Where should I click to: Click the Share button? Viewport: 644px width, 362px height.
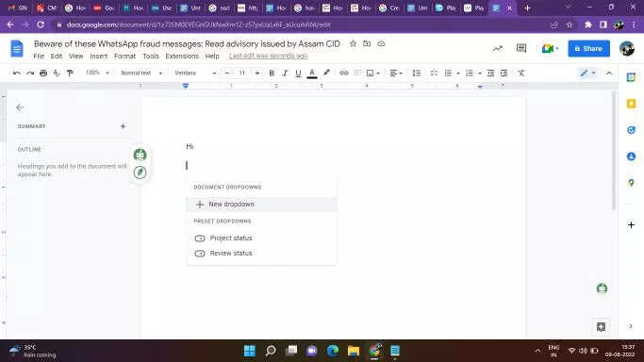pos(588,48)
